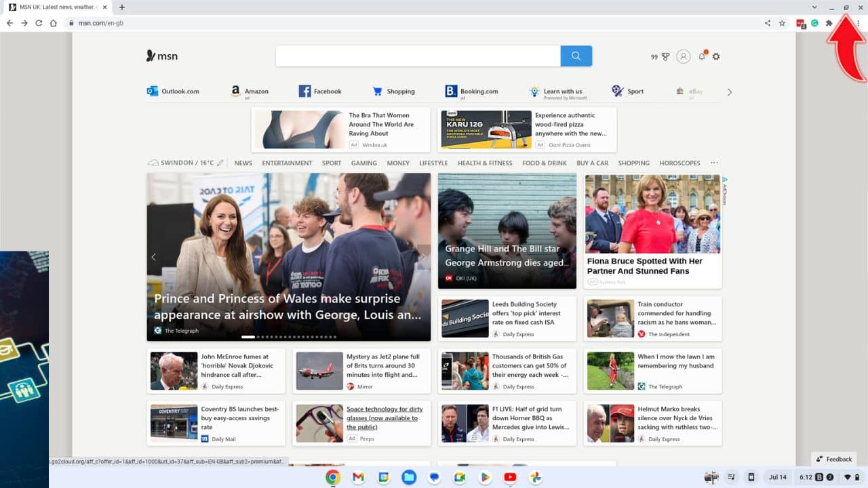
Task: Reload the page
Action: (39, 23)
